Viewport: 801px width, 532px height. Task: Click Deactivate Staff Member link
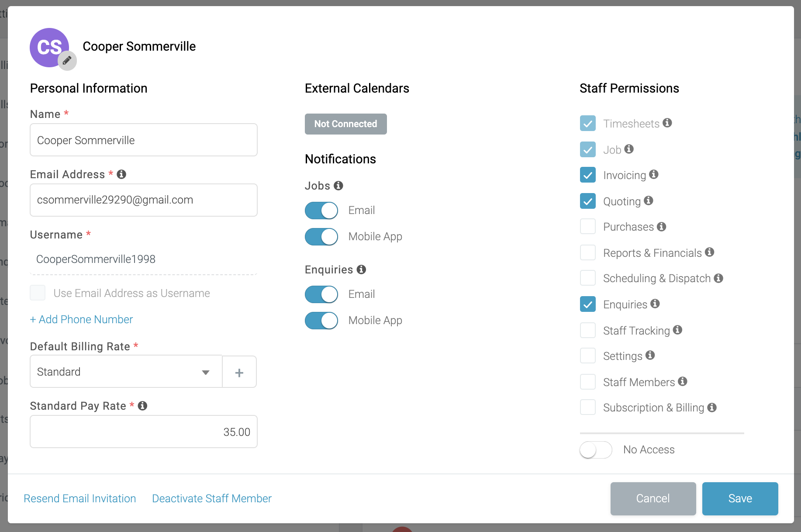coord(212,498)
